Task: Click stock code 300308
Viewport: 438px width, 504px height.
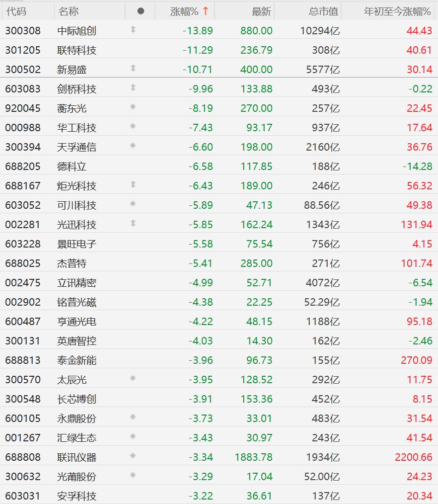Action: click(23, 31)
